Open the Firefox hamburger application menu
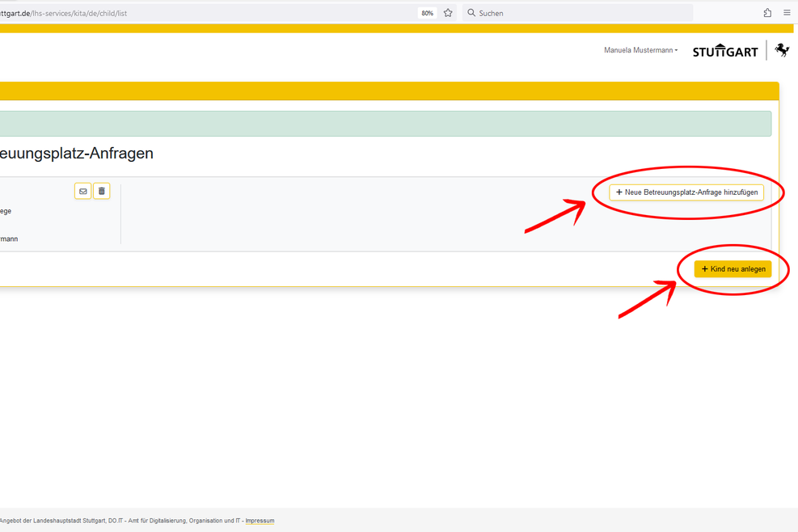798x532 pixels. tap(787, 13)
